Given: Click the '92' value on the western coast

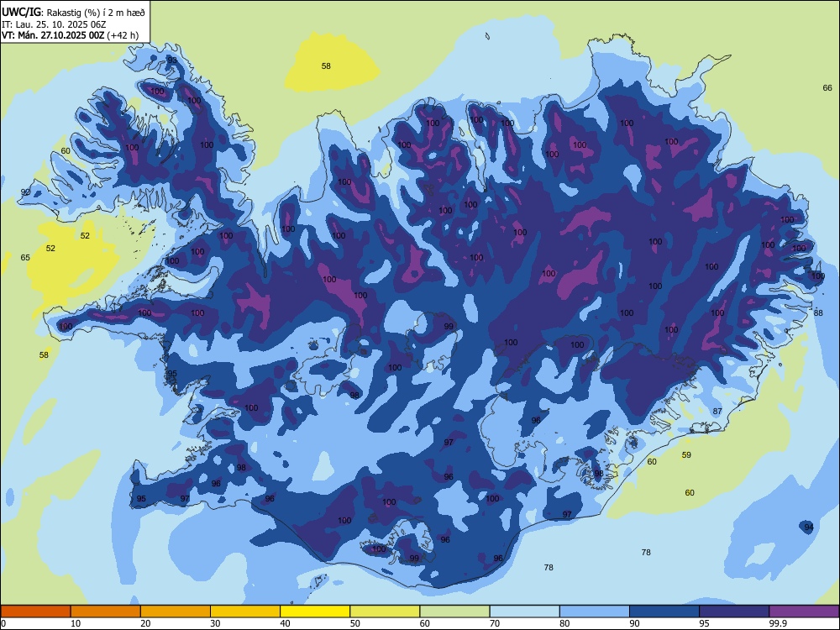Looking at the screenshot, I should coord(25,192).
